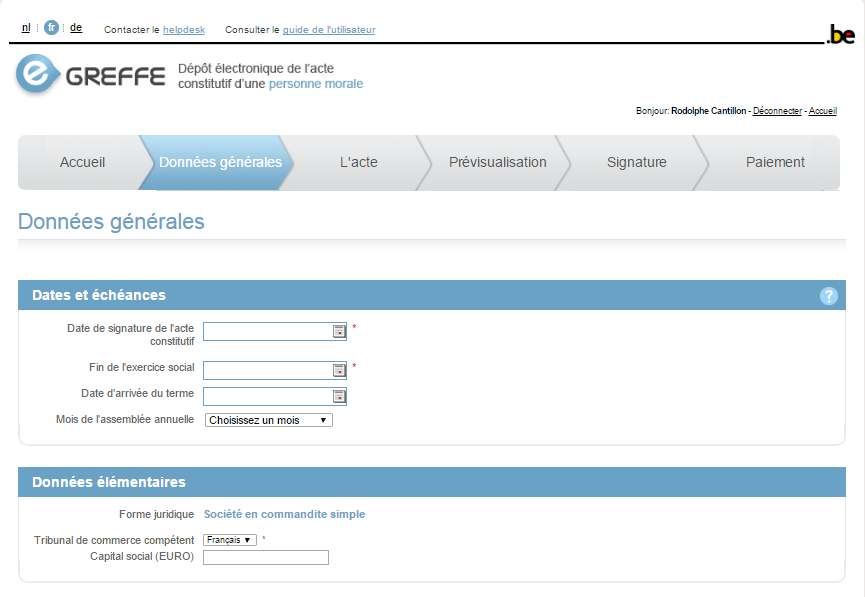Click the .be Belgium logo
865x597 pixels.
841,36
